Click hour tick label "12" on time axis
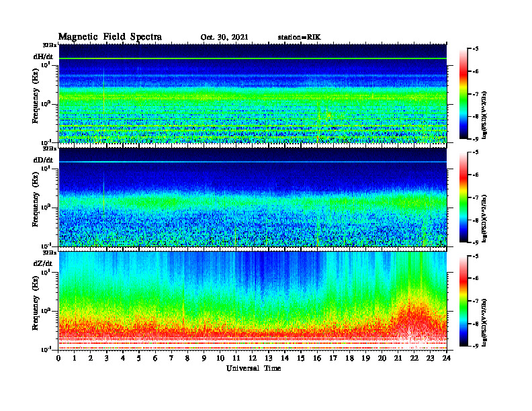The height and width of the screenshot is (411, 532). [253, 359]
